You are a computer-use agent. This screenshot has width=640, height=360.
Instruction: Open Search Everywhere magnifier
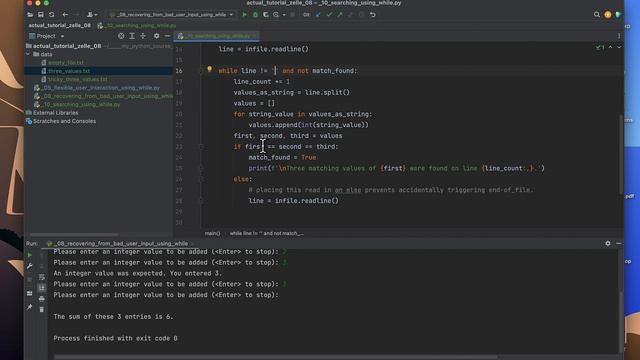597,15
